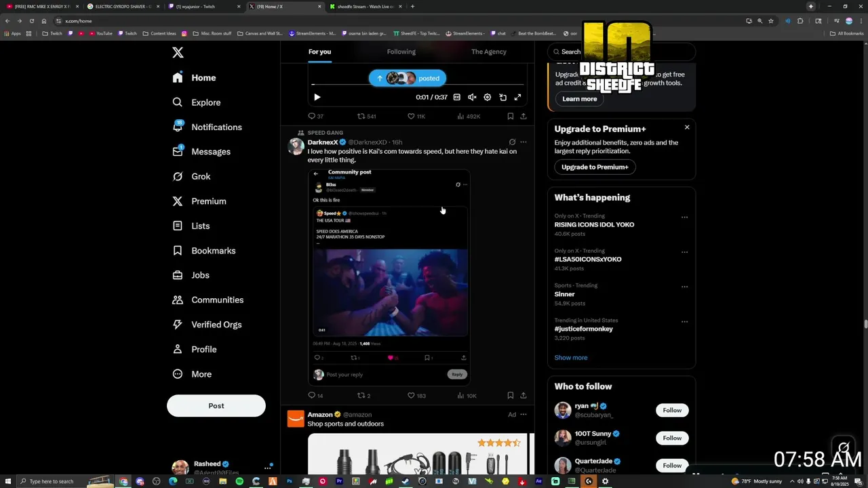View DarknexX post analytics 10K views

pos(467,396)
